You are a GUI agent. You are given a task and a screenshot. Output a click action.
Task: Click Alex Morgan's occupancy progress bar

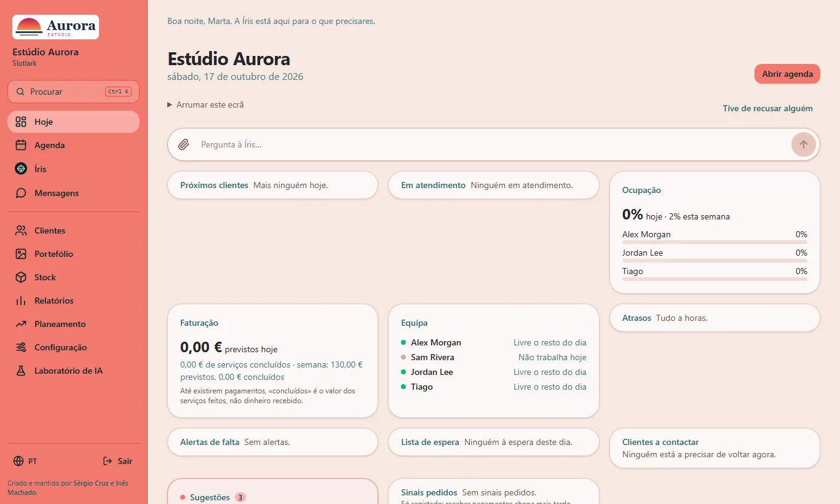[715, 242]
